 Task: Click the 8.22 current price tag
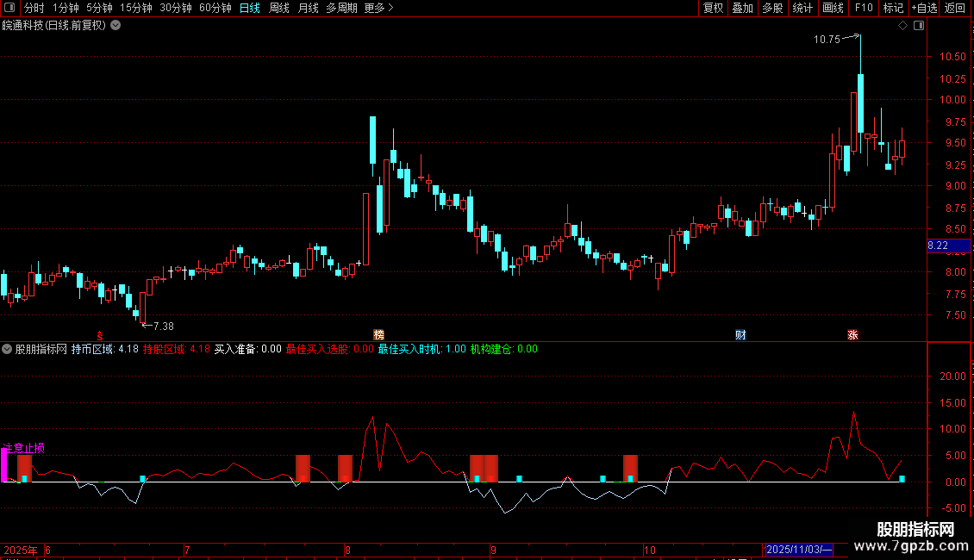(x=948, y=246)
